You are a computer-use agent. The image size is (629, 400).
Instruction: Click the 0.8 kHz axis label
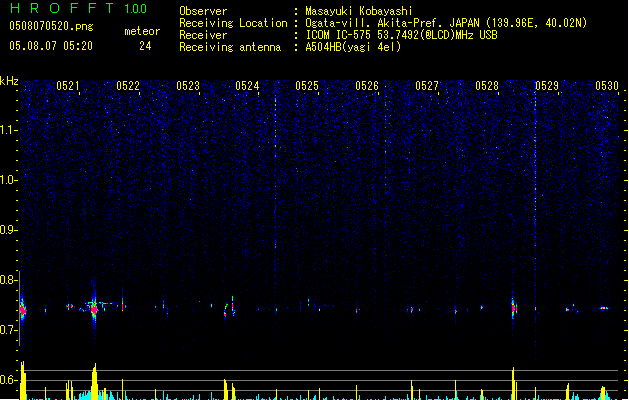pos(9,280)
